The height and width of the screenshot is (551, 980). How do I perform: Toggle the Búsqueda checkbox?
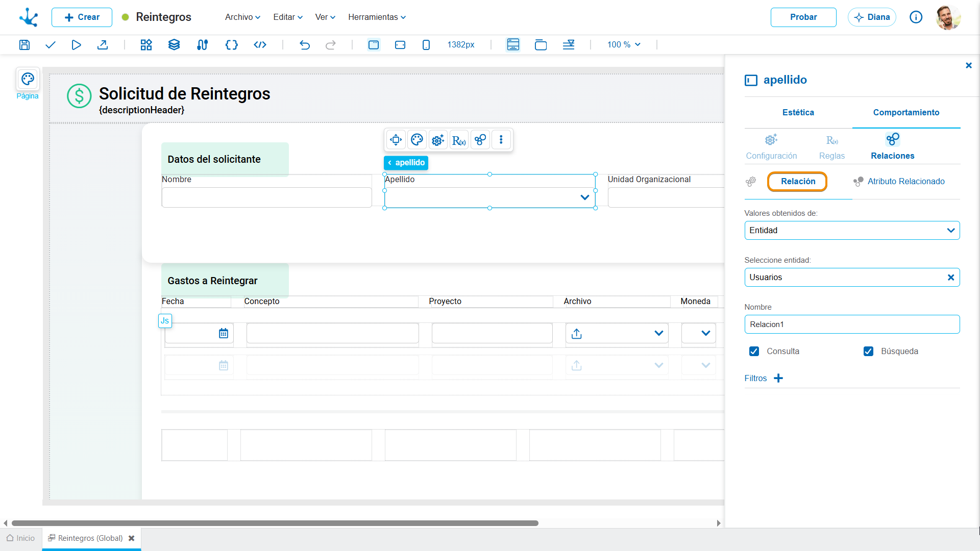[868, 351]
